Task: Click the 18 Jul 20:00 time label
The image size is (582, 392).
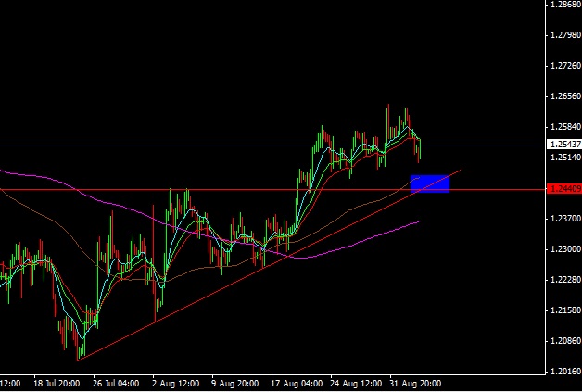Action: pyautogui.click(x=57, y=383)
